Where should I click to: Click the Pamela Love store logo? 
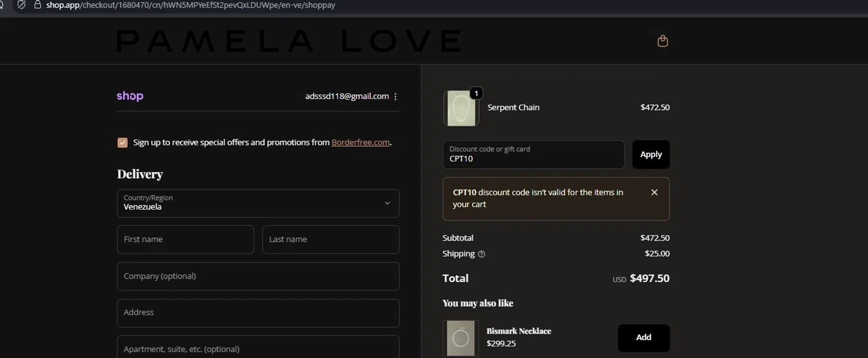289,41
